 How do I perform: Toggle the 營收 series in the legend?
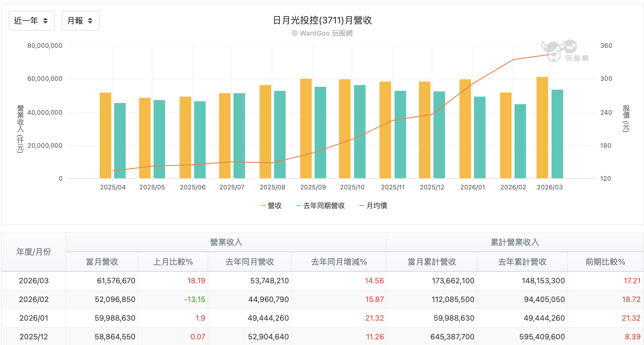271,206
